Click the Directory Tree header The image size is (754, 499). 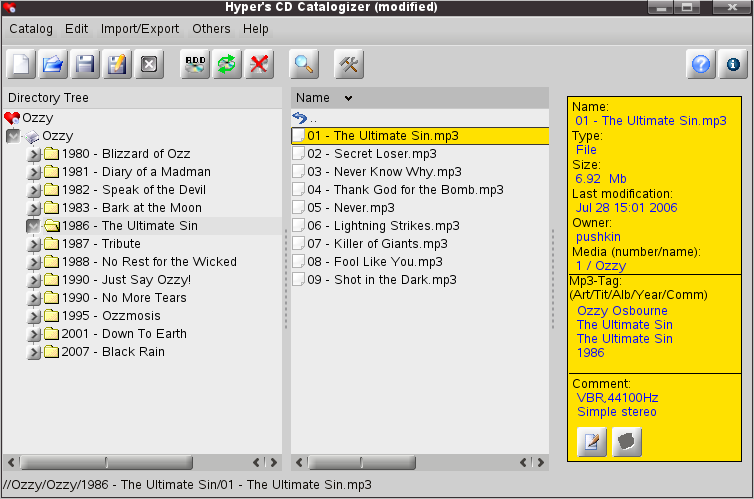(142, 98)
